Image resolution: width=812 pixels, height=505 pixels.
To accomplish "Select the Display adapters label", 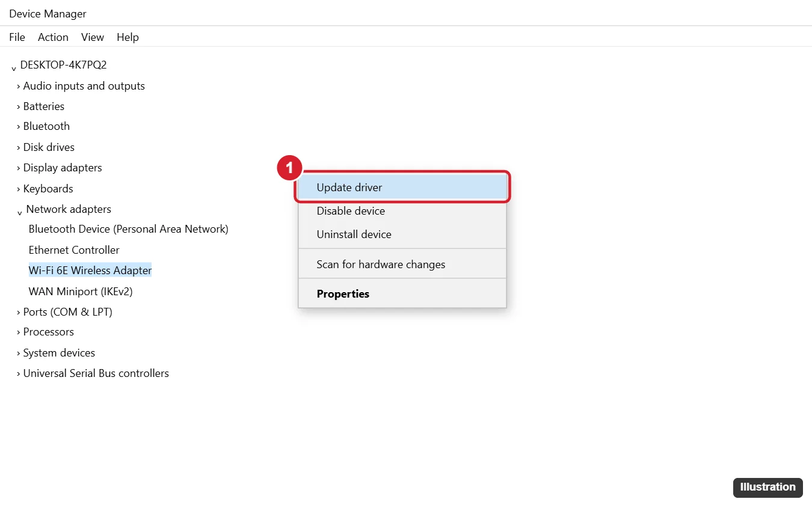I will coord(63,168).
